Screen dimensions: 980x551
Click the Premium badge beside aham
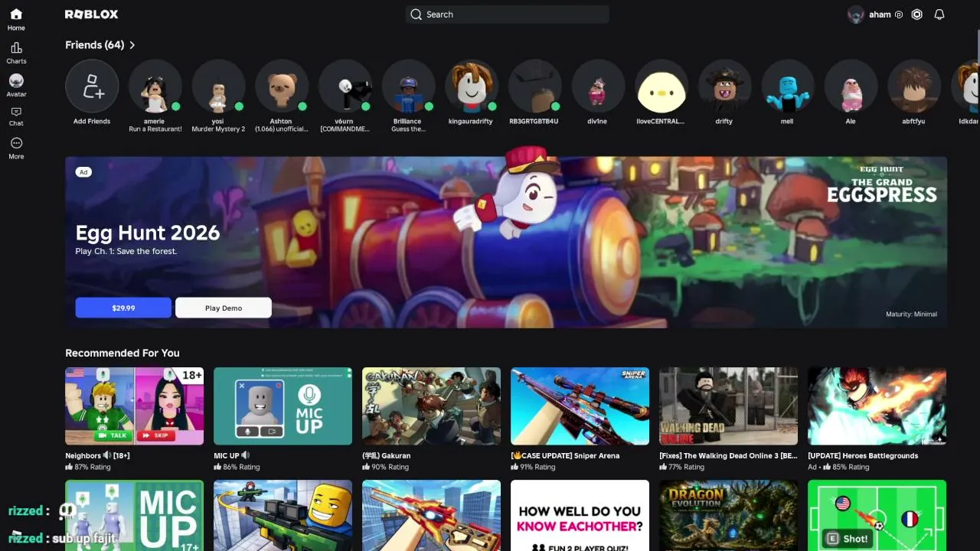899,15
